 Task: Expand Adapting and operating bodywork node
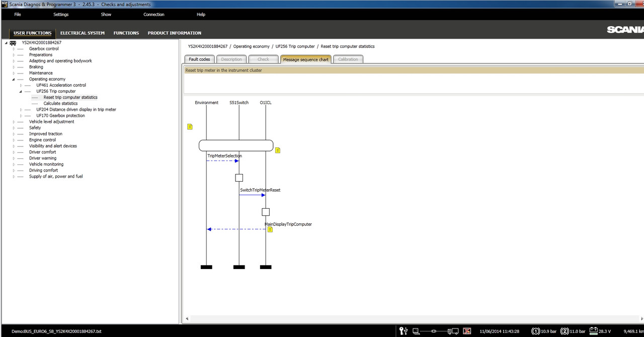[14, 61]
